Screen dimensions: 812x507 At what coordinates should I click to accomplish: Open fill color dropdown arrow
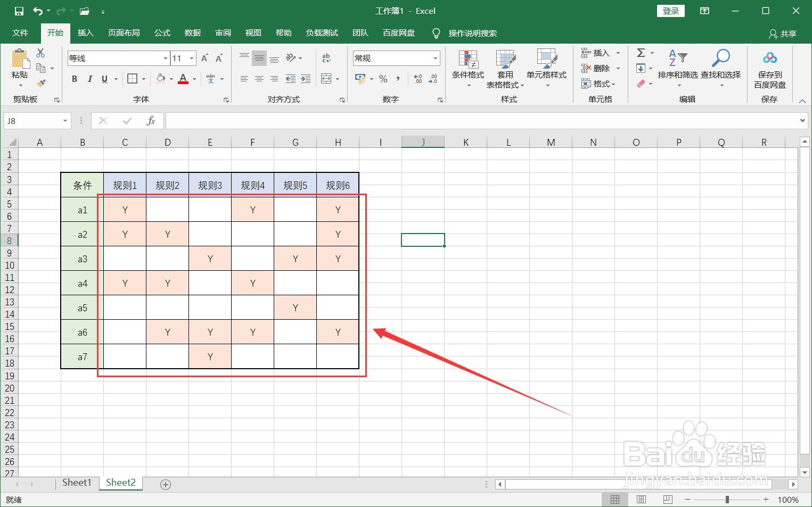(x=171, y=79)
